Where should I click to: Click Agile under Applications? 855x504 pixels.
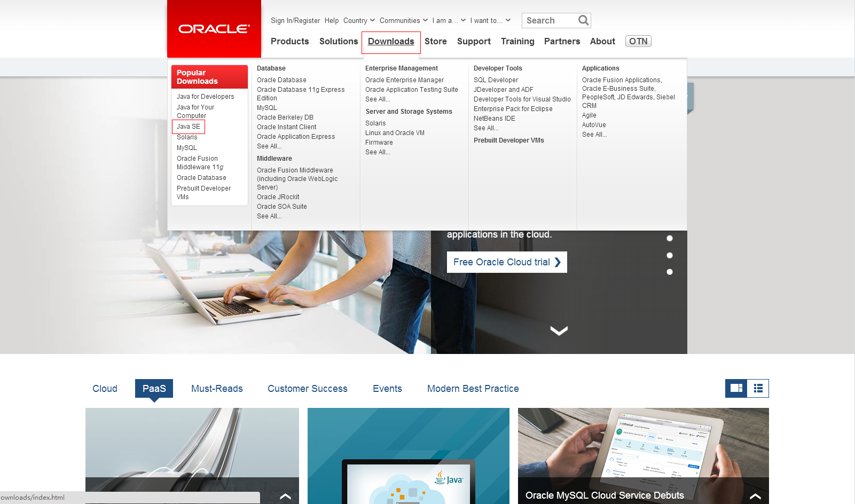(x=589, y=115)
